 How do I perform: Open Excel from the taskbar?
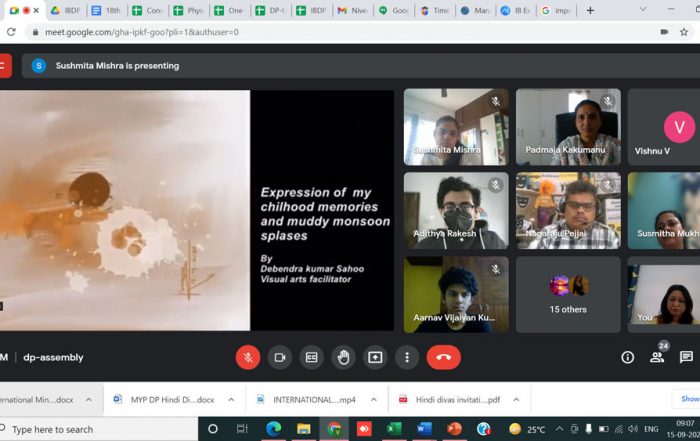tap(394, 429)
